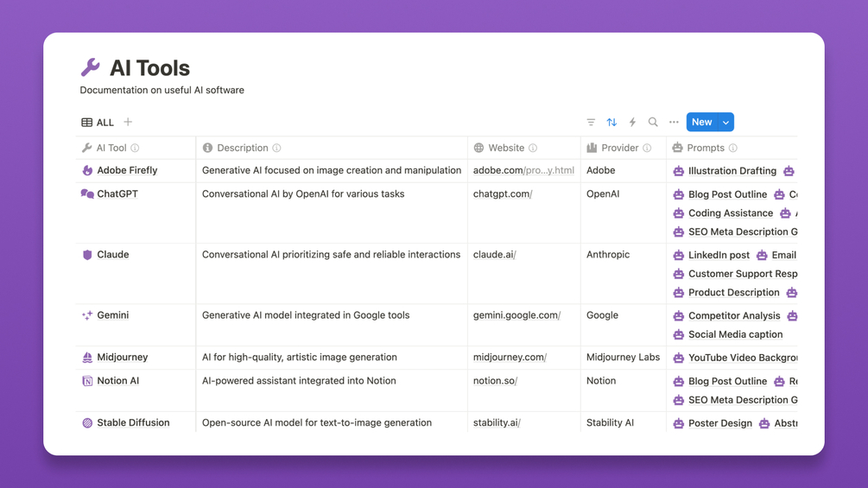The width and height of the screenshot is (868, 488).
Task: Open the Product Description prompt
Action: (733, 293)
